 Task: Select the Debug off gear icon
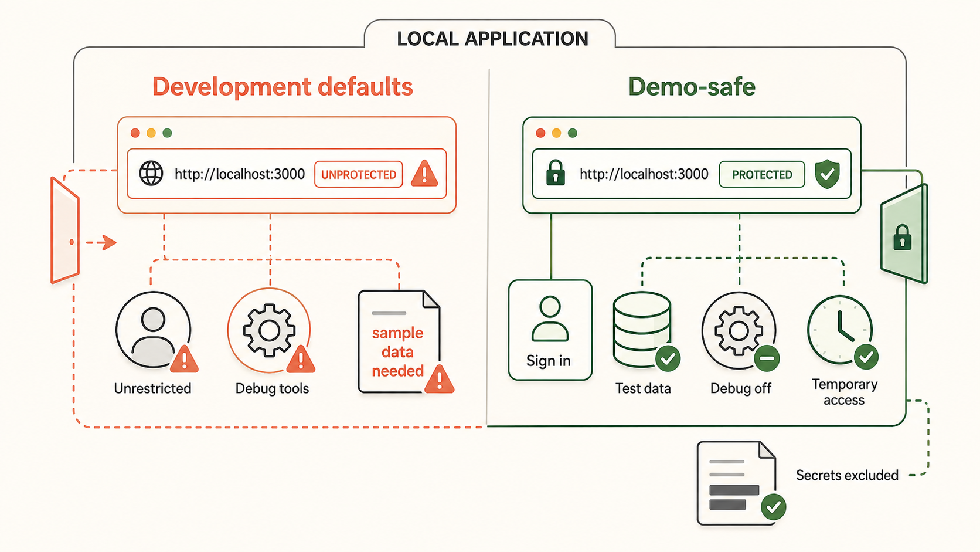pyautogui.click(x=739, y=330)
